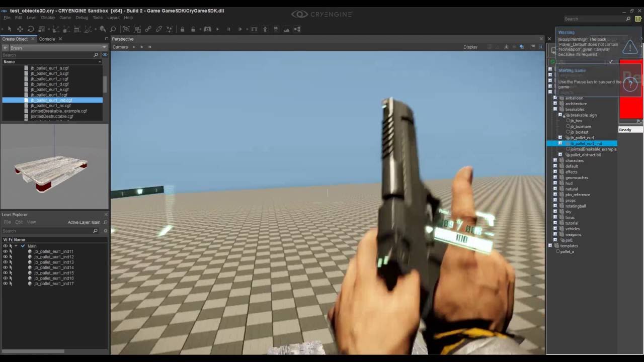
Task: Click the gamepad switch-to-game icon
Action: point(207,29)
